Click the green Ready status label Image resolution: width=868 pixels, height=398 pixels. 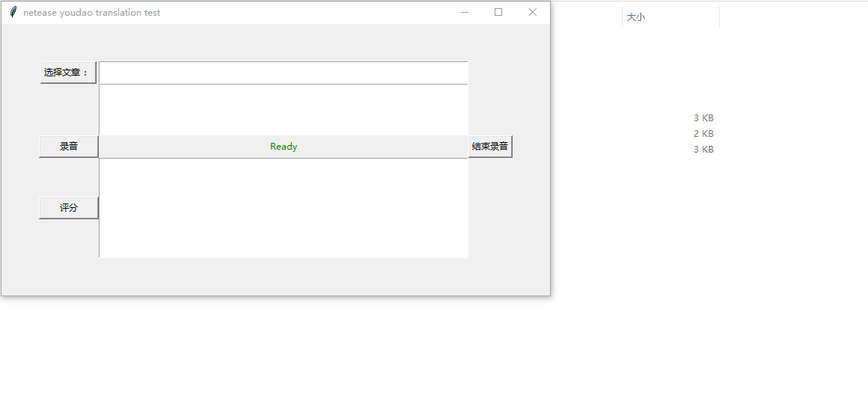click(x=284, y=147)
